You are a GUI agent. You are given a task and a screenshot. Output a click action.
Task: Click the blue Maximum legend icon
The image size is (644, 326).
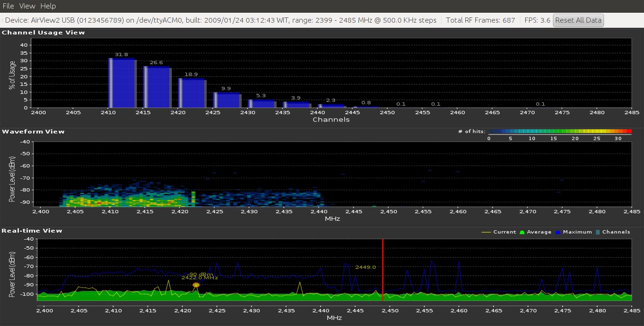[x=559, y=232]
